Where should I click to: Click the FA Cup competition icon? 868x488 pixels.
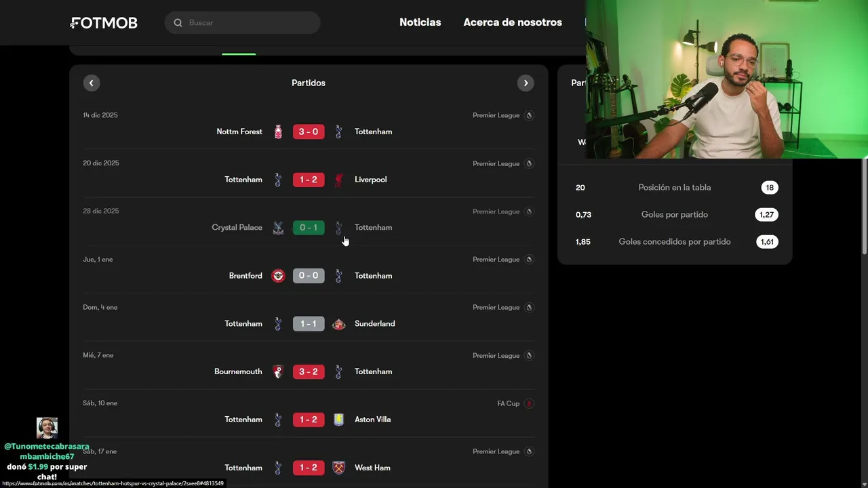(529, 403)
